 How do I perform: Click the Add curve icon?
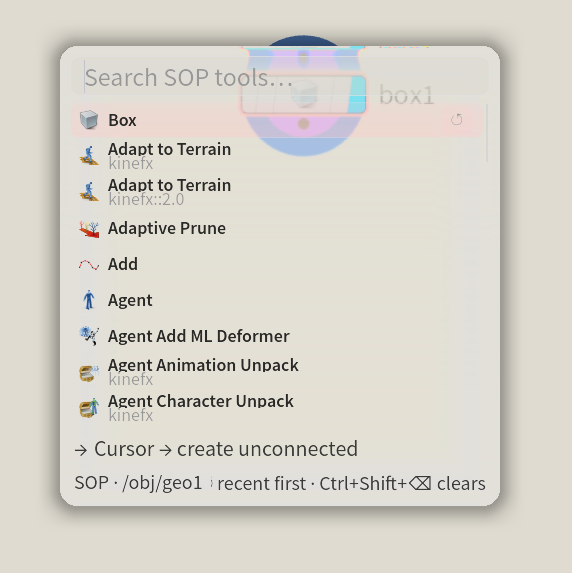(89, 264)
